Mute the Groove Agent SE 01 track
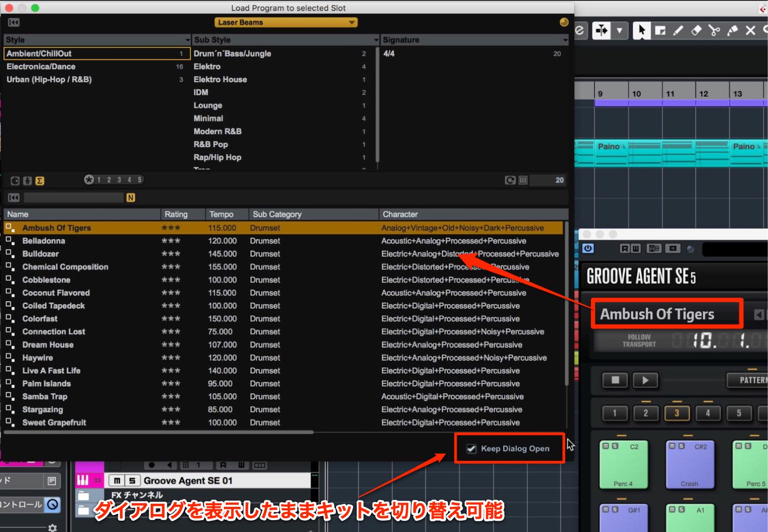 point(117,481)
